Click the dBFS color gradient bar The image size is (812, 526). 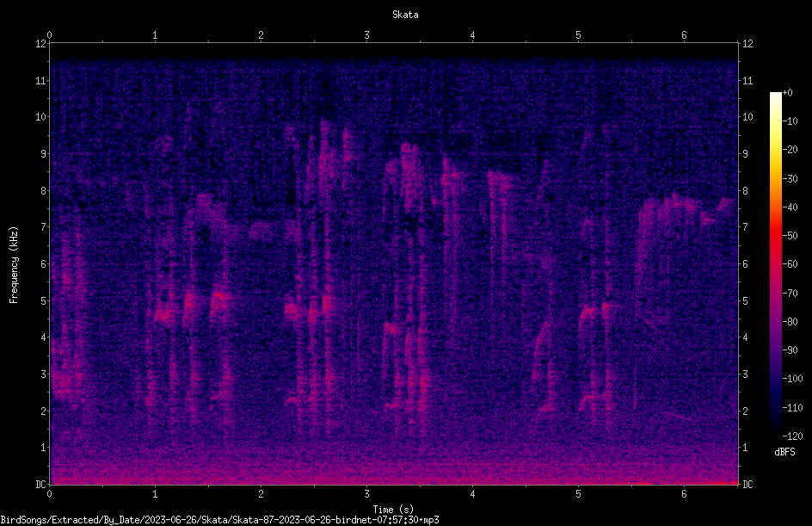point(775,264)
